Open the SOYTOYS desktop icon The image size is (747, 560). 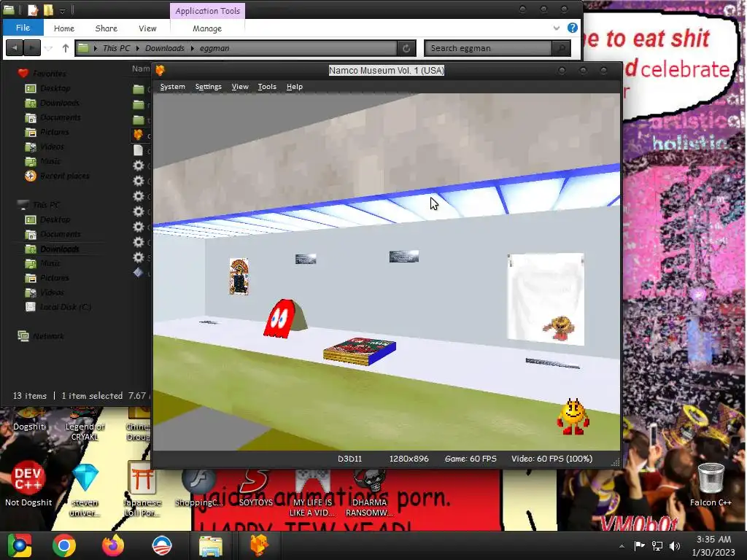tap(256, 486)
